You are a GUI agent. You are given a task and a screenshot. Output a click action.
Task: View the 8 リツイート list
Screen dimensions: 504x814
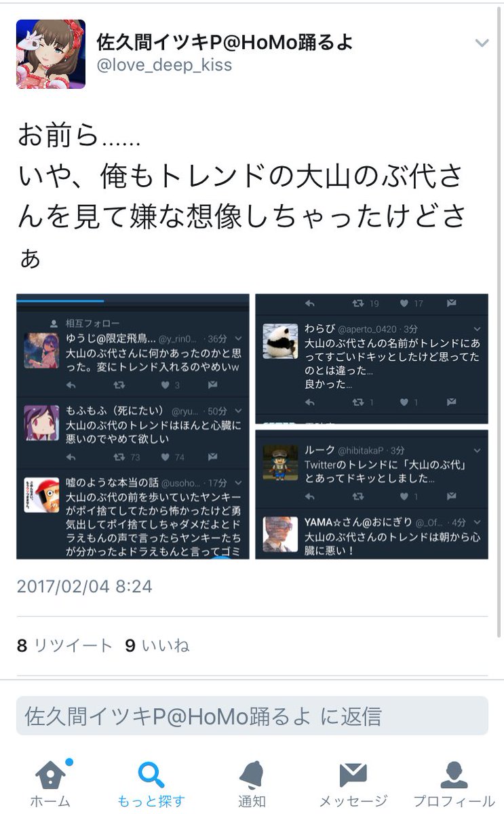coord(64,646)
